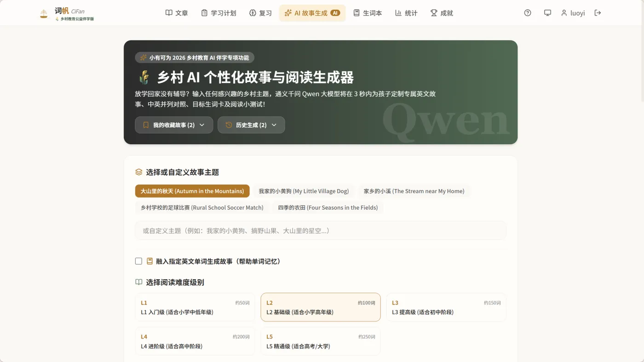
Task: Click the bar chart icon beside 统计
Action: [398, 13]
